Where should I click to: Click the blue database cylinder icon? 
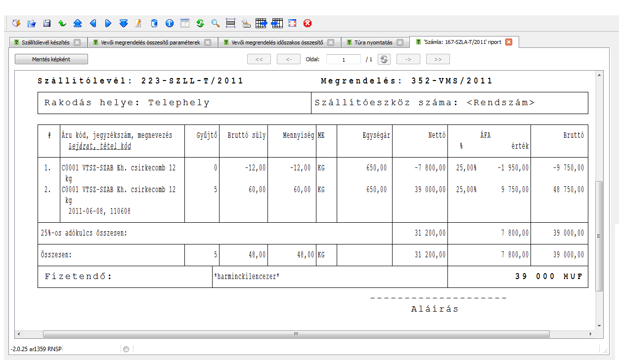pyautogui.click(x=154, y=23)
